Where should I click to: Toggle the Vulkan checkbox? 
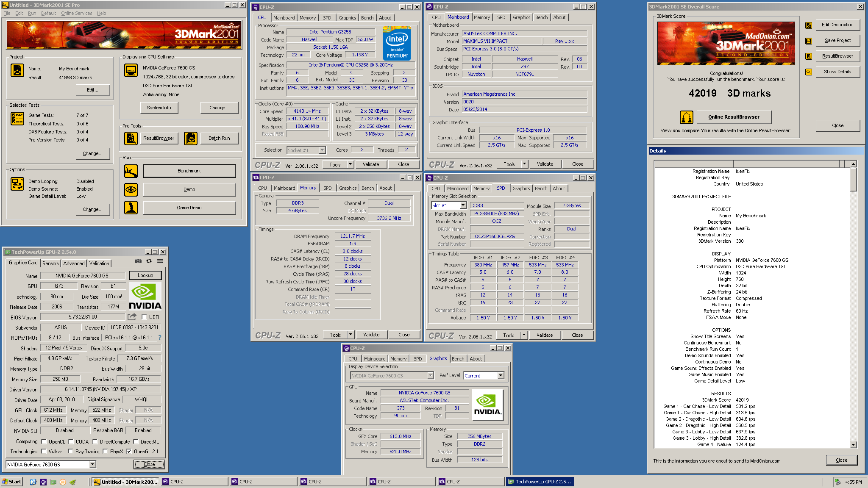(44, 452)
